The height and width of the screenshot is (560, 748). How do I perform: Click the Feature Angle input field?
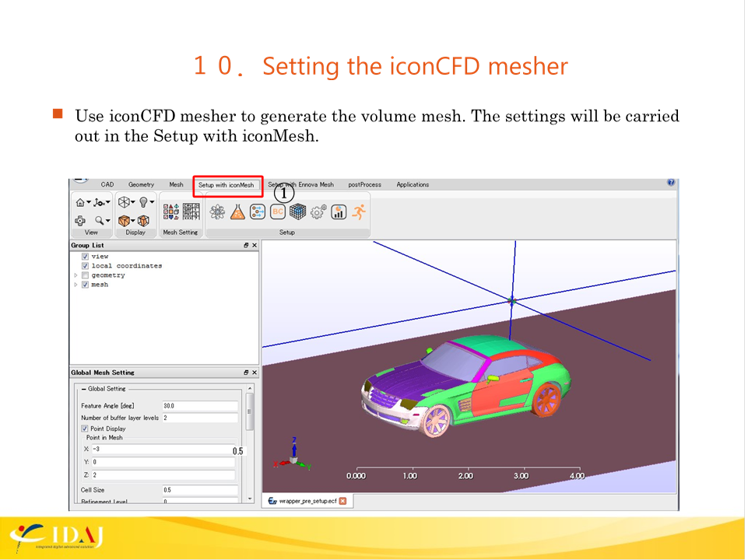click(x=199, y=406)
